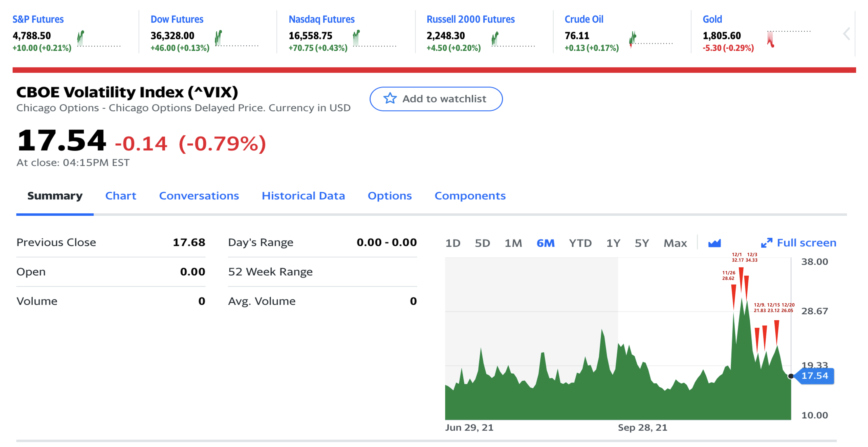Open the Dow Futures quote link
The width and height of the screenshot is (868, 447).
pos(177,19)
